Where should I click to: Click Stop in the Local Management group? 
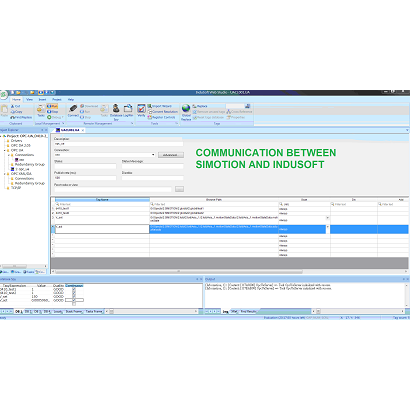click(x=53, y=112)
